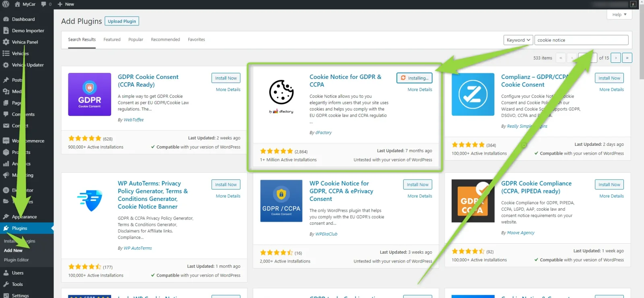Open the WP AutoTerms plugin title link
Screen dimensions: 644x298
coord(153,195)
